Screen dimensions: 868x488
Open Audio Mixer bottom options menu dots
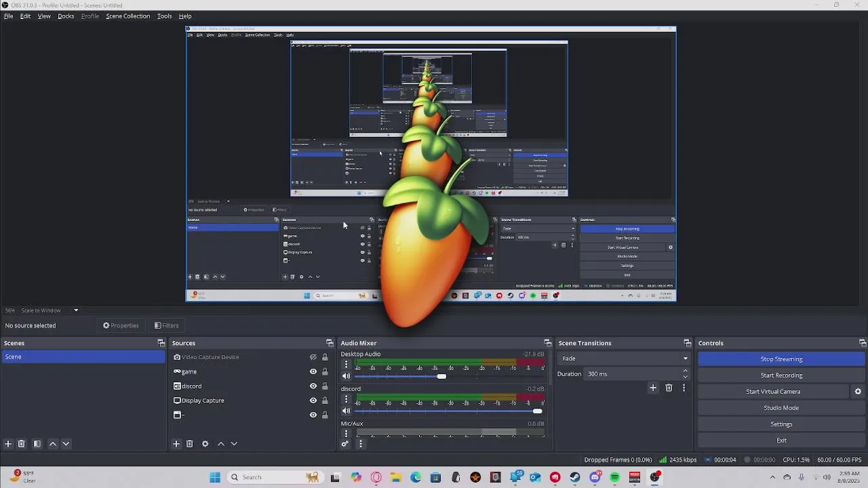pos(361,444)
